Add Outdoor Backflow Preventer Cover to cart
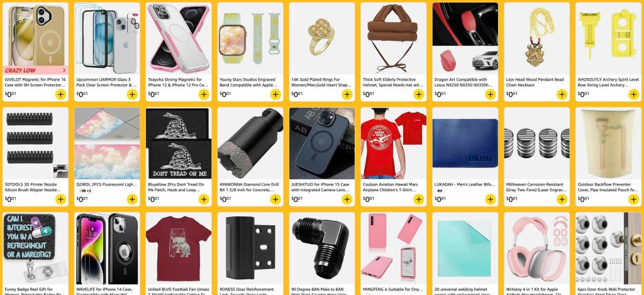Viewport: 644px width, 295px height. [x=633, y=199]
